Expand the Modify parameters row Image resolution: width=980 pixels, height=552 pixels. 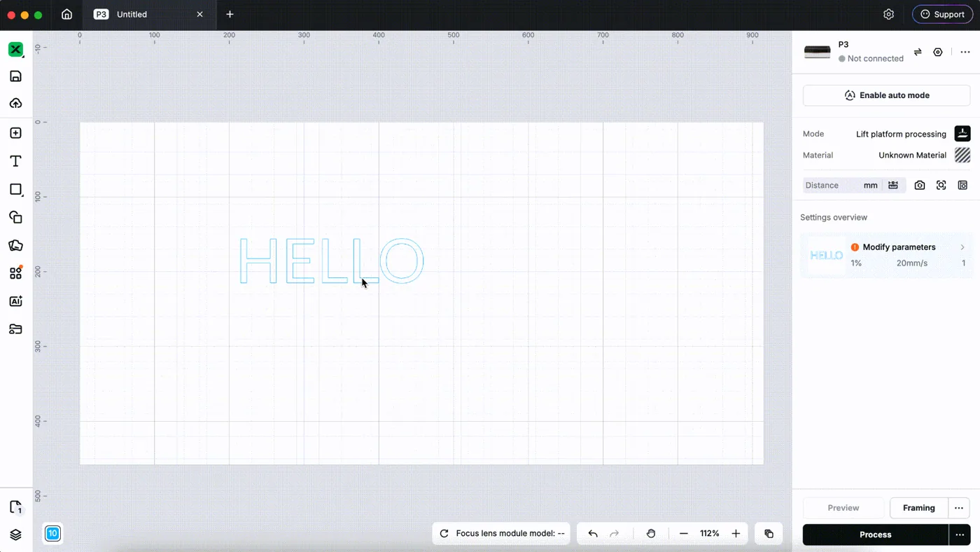pyautogui.click(x=962, y=247)
